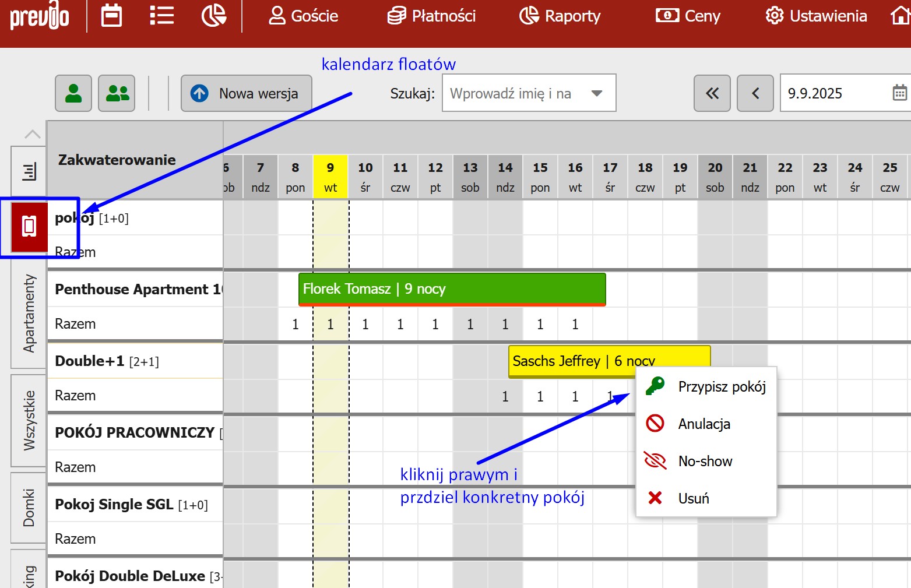Screen dimensions: 911x588
Task: Select the Double+1 room type row
Action: (x=135, y=361)
